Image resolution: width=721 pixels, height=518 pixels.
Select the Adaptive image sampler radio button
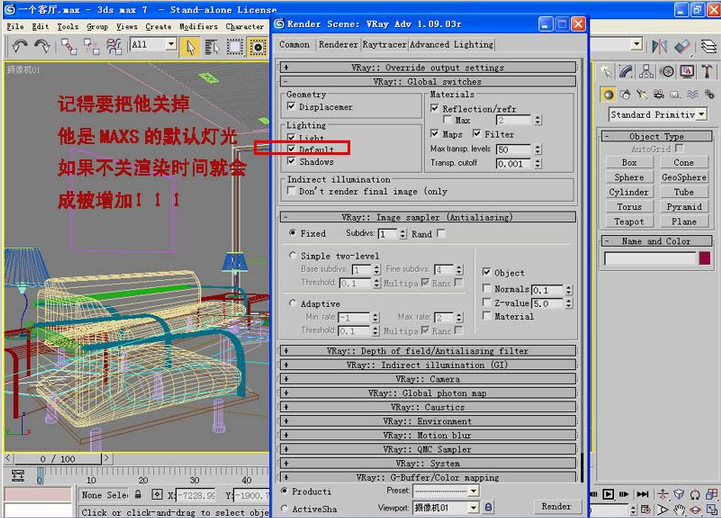coord(292,303)
